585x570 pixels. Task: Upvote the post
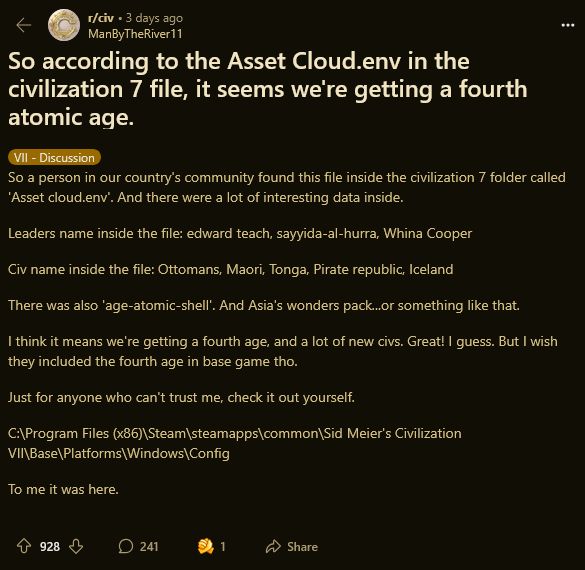click(x=24, y=546)
